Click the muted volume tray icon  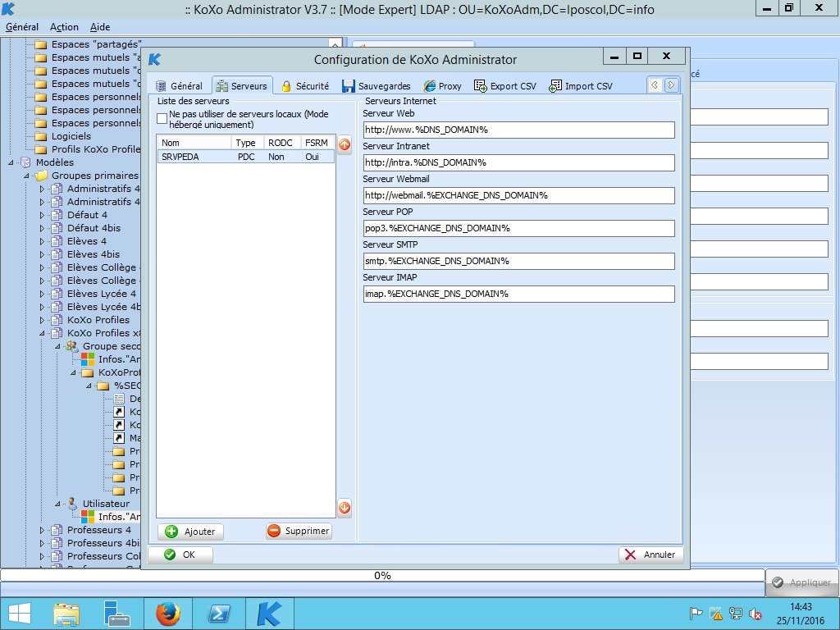[x=756, y=614]
